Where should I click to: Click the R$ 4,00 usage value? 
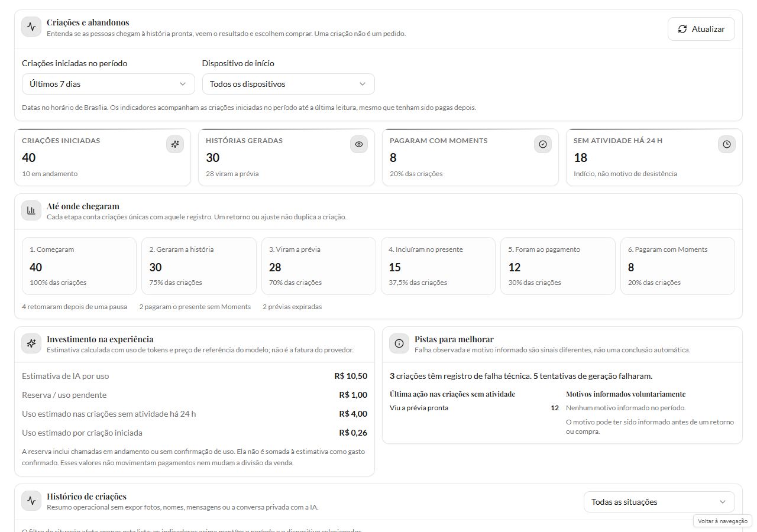click(353, 414)
